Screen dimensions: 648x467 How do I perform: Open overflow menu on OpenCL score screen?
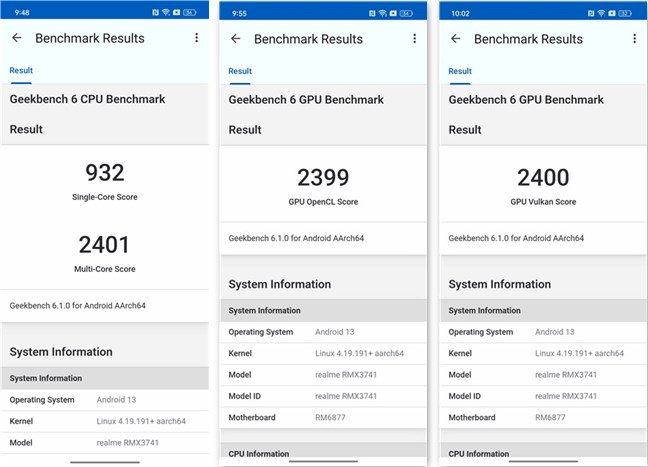pos(415,39)
